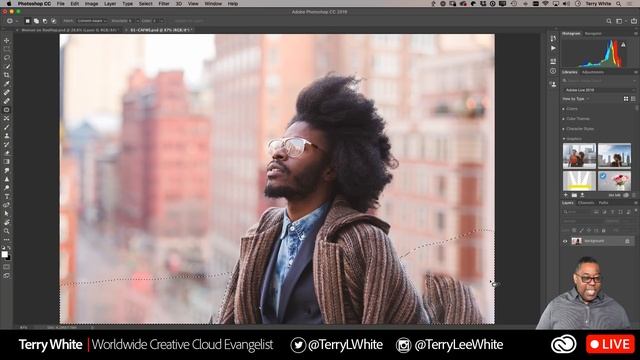This screenshot has width=640, height=360.
Task: Expand the Character Styles section
Action: (564, 129)
